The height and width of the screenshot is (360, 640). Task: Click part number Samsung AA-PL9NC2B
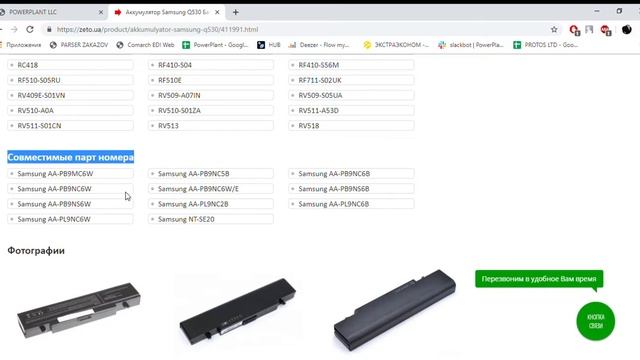coord(211,204)
